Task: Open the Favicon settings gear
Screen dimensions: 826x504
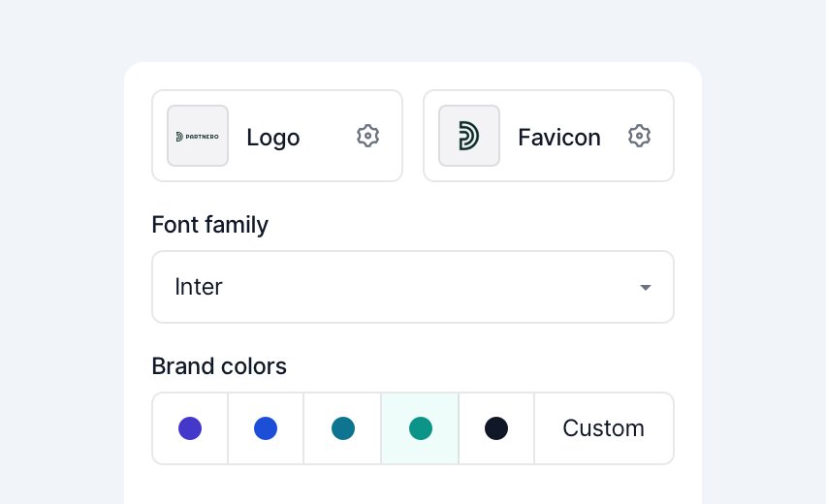Action: (639, 136)
